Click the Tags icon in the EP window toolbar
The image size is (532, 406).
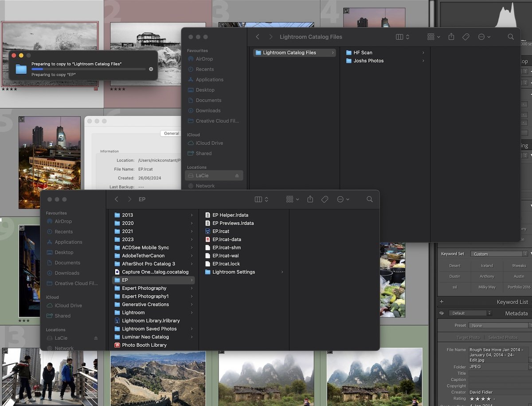tap(325, 199)
